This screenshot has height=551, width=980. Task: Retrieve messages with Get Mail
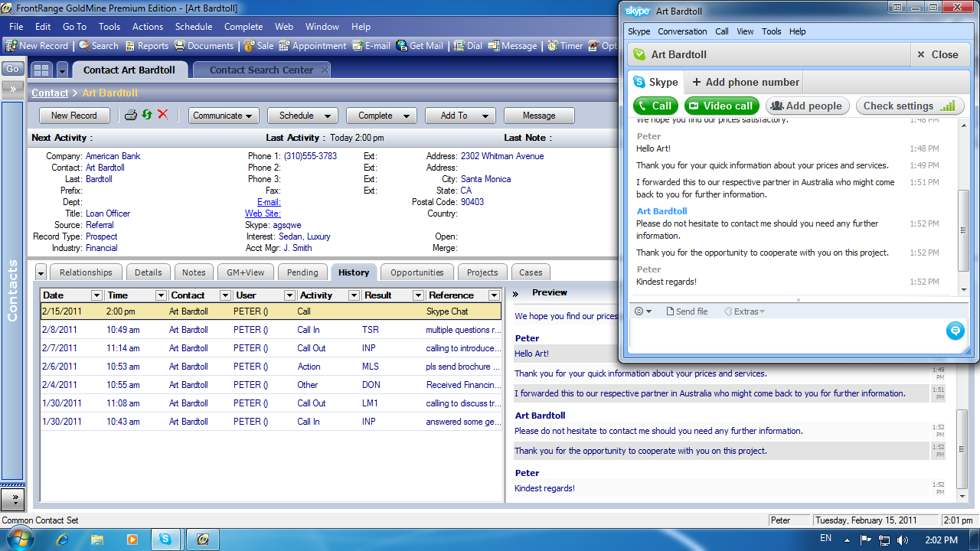(x=420, y=46)
